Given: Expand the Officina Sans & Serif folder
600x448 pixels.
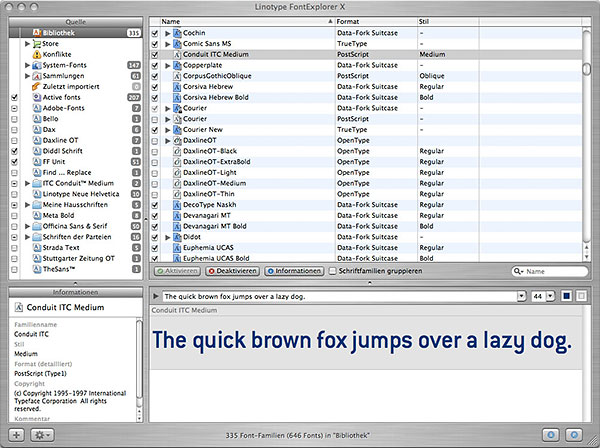Looking at the screenshot, I should point(27,226).
